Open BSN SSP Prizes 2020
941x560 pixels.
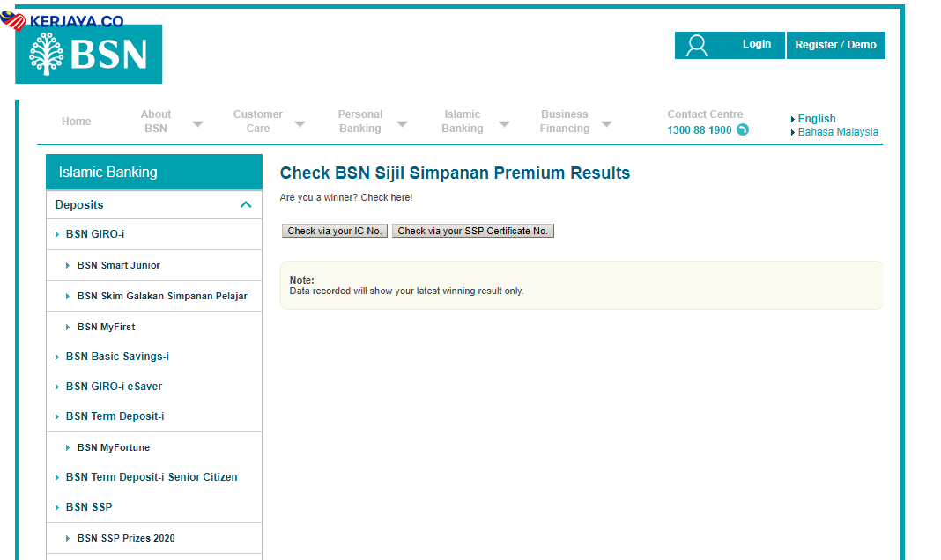pos(126,538)
